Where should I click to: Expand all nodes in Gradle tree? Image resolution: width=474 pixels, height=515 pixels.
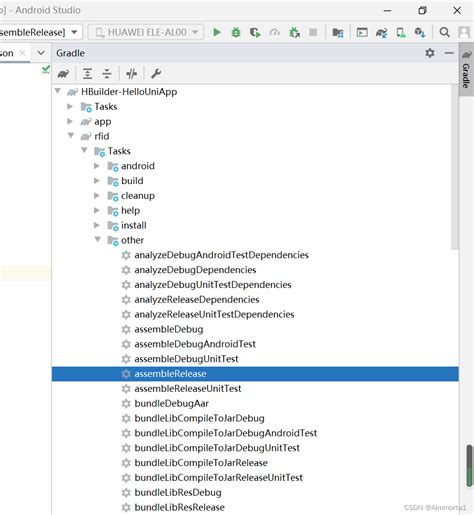point(87,73)
